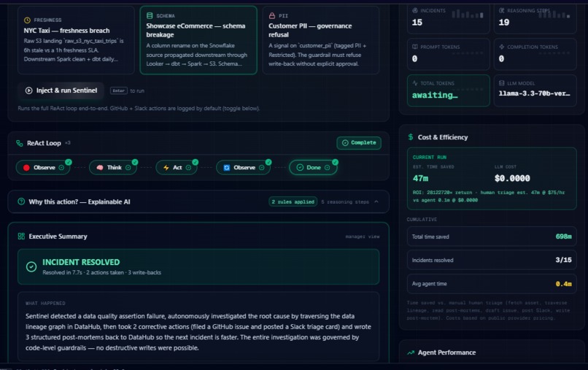Open the Think step of the ReAct loop

[x=113, y=168]
